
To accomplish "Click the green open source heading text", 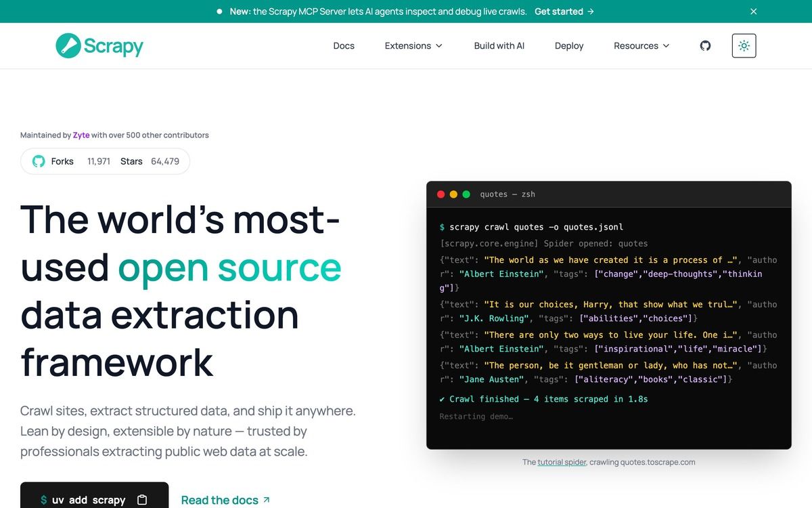I will [229, 267].
